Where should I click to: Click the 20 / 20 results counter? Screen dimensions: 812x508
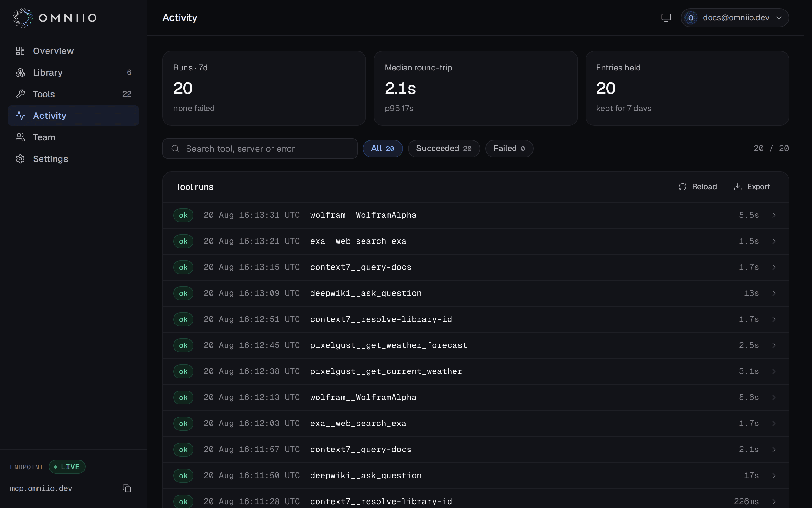pyautogui.click(x=771, y=149)
